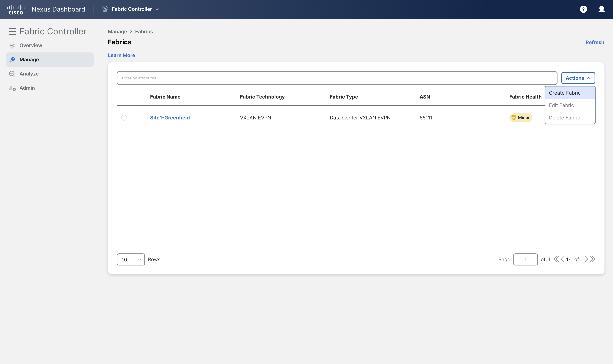Open Analyze in the sidebar

coord(50,74)
